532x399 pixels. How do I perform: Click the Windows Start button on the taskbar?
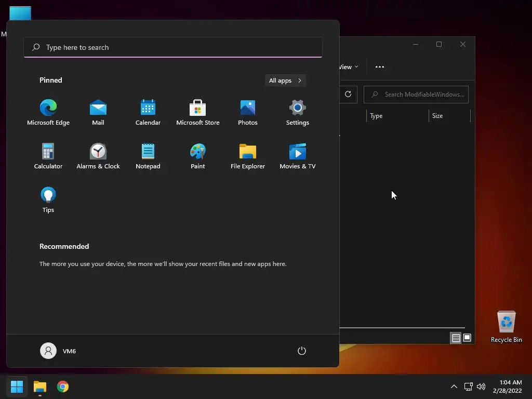pyautogui.click(x=17, y=387)
